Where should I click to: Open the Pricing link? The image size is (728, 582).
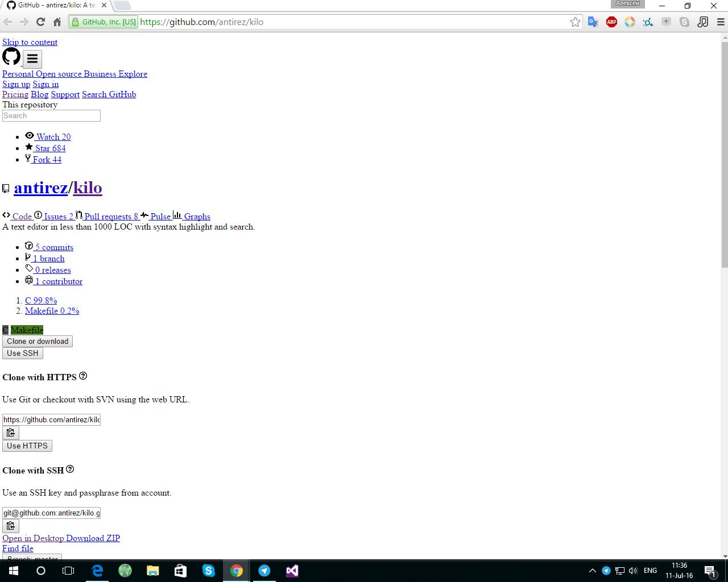click(15, 94)
